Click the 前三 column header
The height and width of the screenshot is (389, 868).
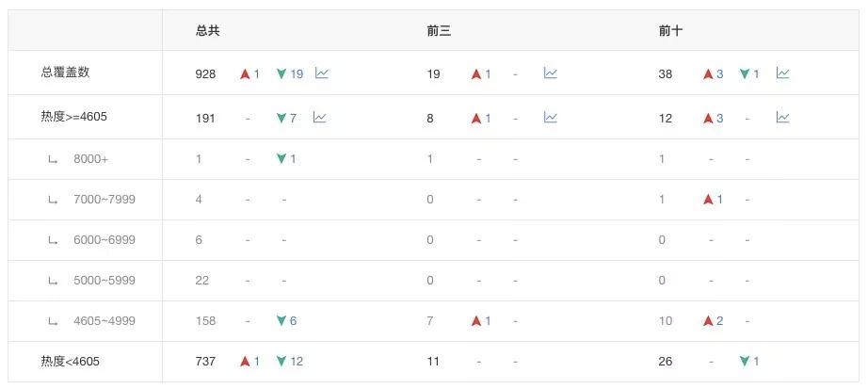pos(439,31)
